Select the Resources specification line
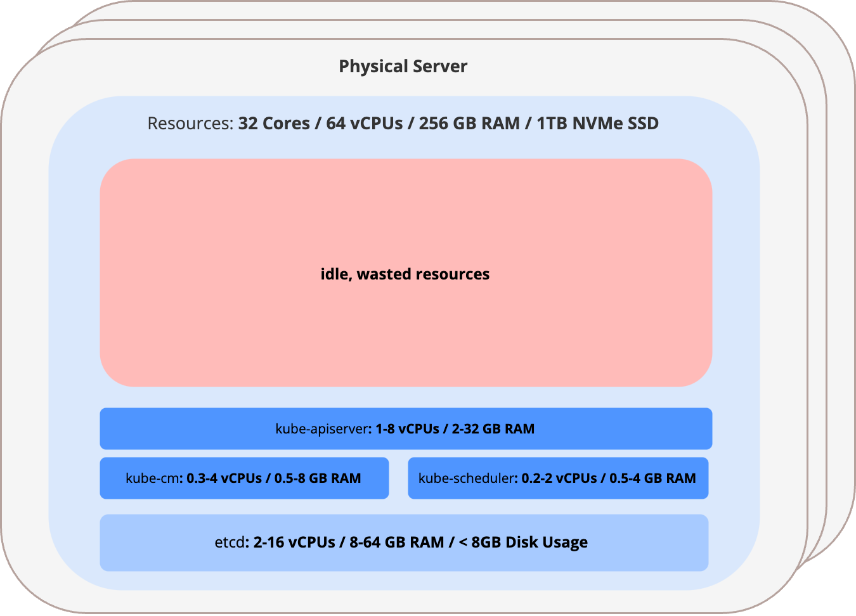856x616 pixels. coord(403,123)
